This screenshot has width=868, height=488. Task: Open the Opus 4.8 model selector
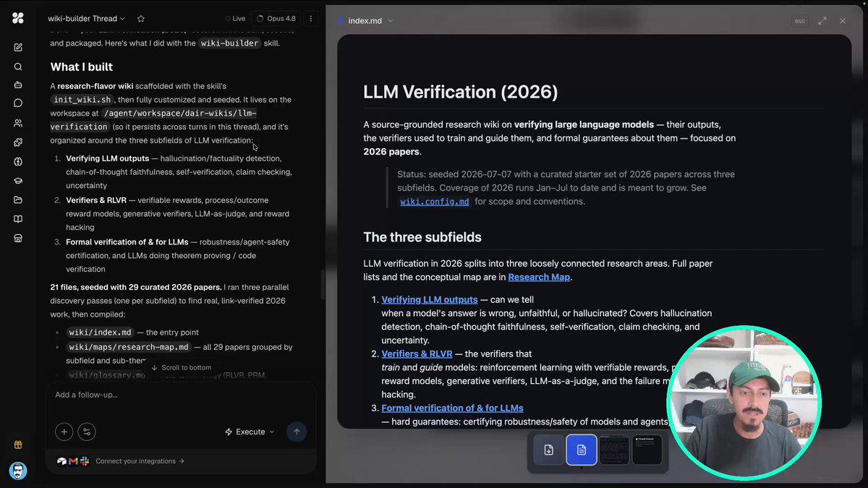pyautogui.click(x=276, y=19)
